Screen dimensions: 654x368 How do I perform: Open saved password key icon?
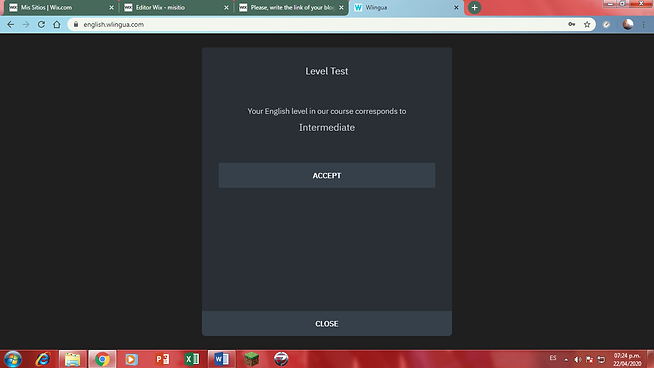tap(572, 25)
